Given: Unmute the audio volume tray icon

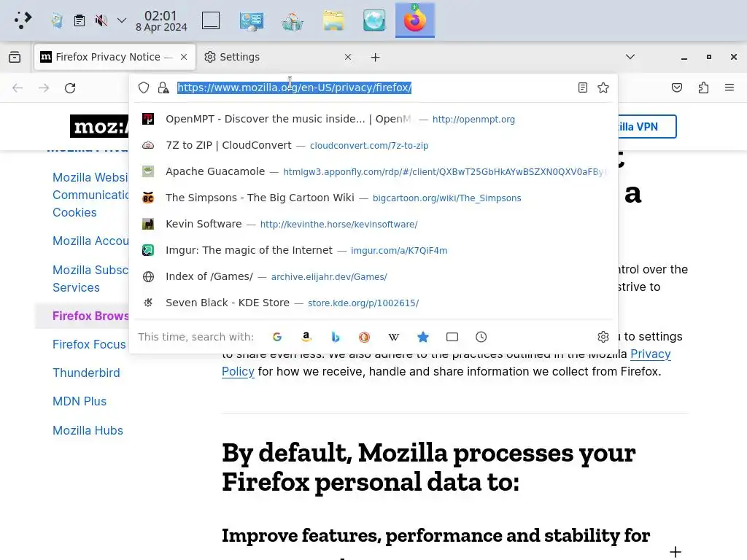Looking at the screenshot, I should click(x=101, y=20).
